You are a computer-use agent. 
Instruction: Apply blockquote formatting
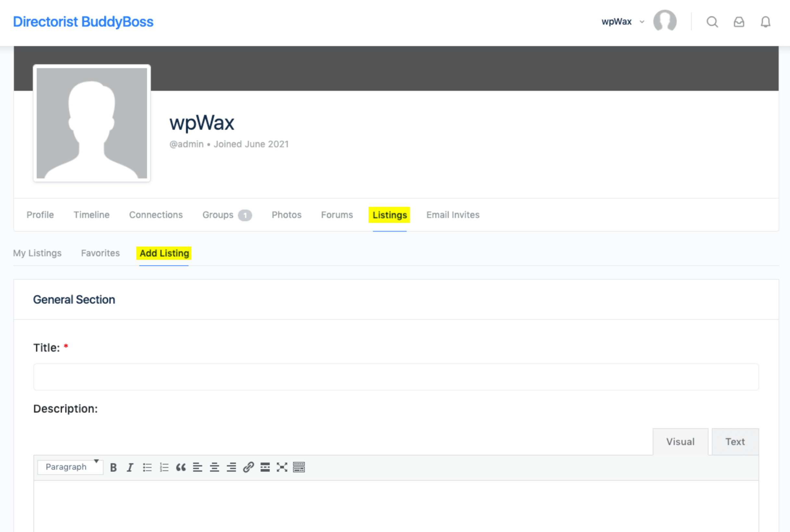tap(180, 467)
